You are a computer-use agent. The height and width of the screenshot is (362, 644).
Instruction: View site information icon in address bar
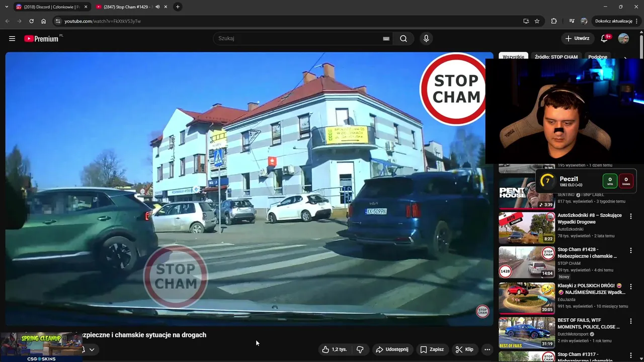coord(58,21)
